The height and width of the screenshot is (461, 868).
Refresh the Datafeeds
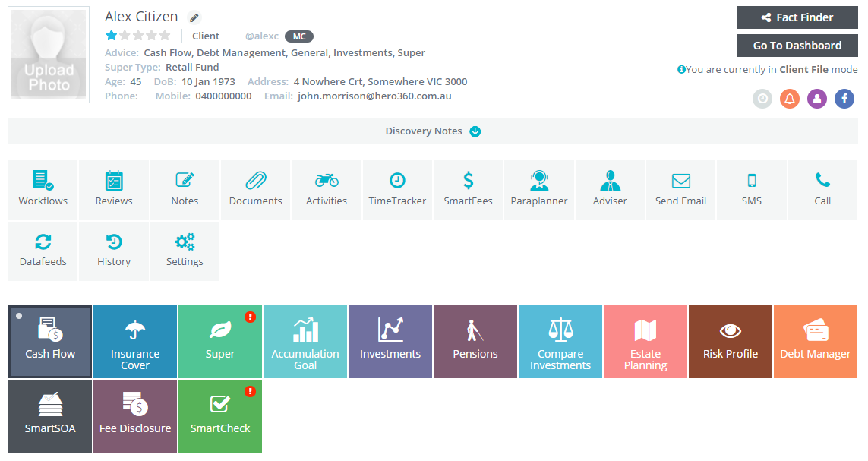point(43,251)
